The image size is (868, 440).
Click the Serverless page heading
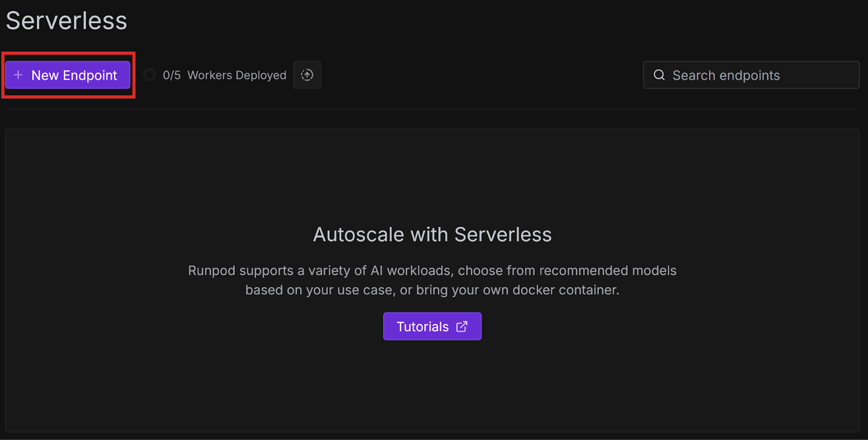pos(66,21)
